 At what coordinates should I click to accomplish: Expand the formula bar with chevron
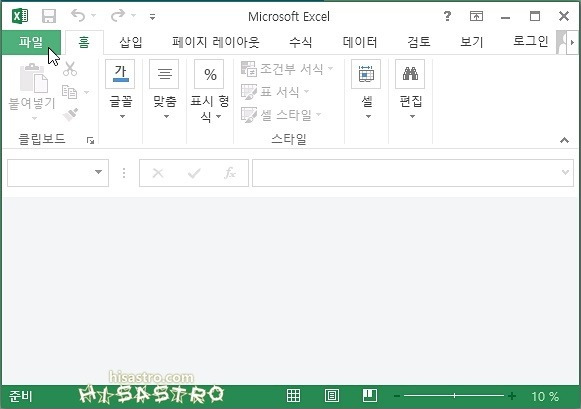point(565,172)
